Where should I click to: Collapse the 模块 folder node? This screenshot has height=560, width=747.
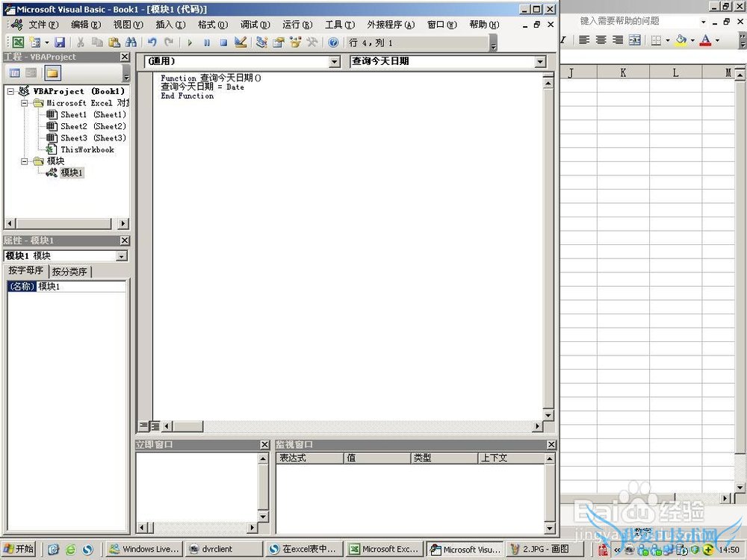click(25, 161)
